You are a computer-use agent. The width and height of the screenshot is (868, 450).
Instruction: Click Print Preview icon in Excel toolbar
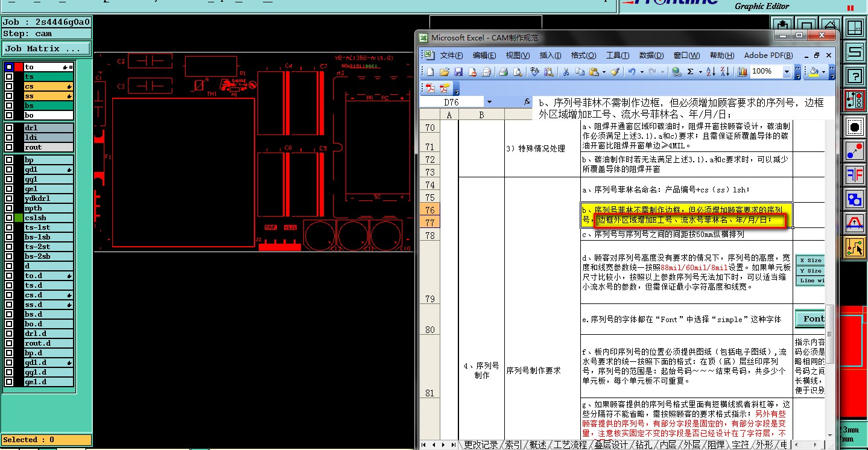click(518, 72)
